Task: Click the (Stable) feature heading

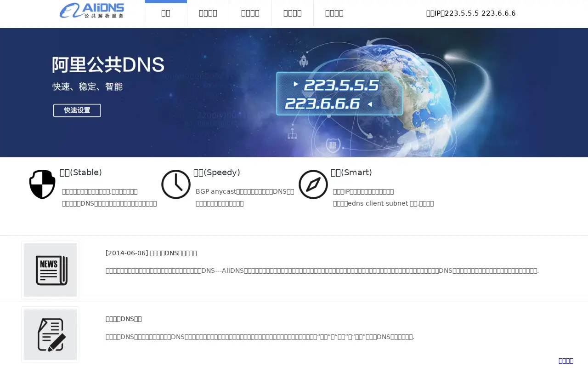Action: [81, 172]
